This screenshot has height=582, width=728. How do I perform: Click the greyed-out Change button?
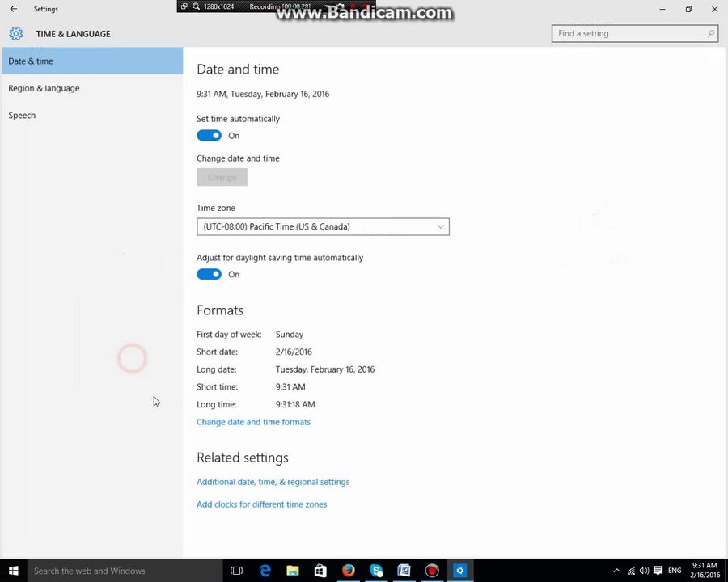pos(222,177)
